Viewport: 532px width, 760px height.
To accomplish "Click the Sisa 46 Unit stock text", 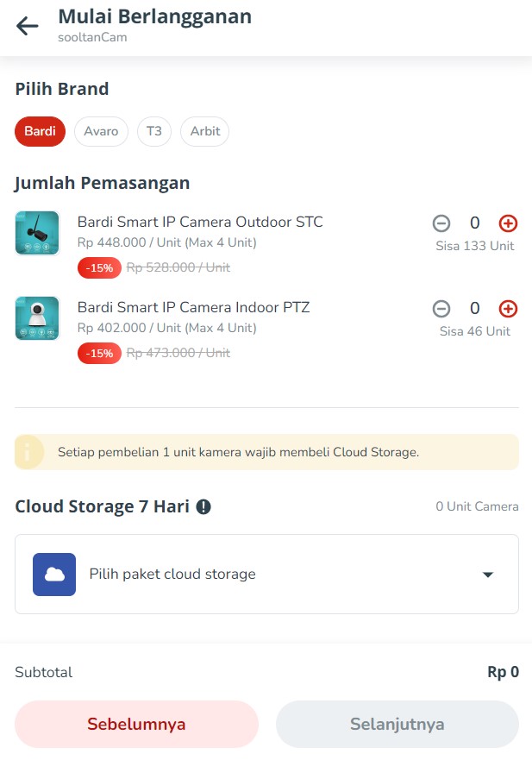I will [x=475, y=331].
